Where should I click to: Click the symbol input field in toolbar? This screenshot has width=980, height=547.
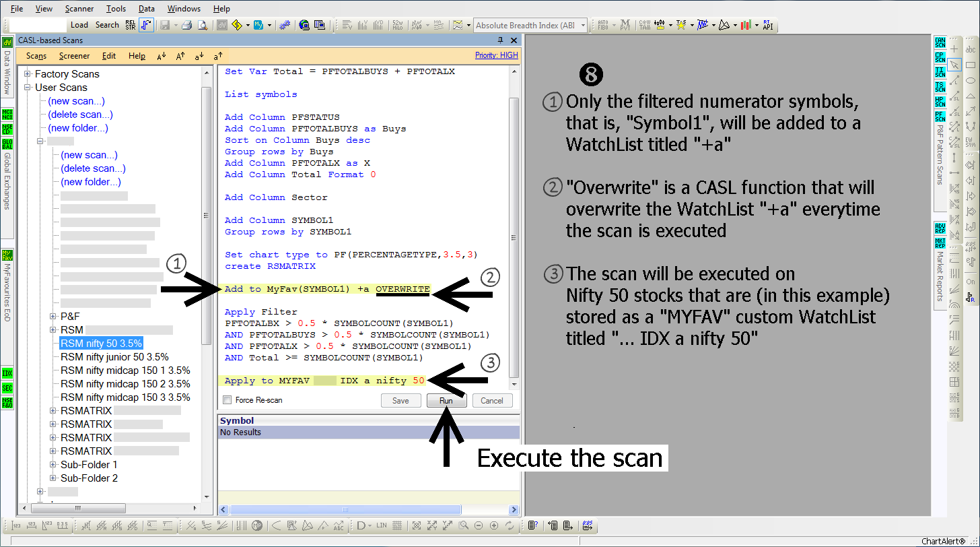[x=38, y=25]
